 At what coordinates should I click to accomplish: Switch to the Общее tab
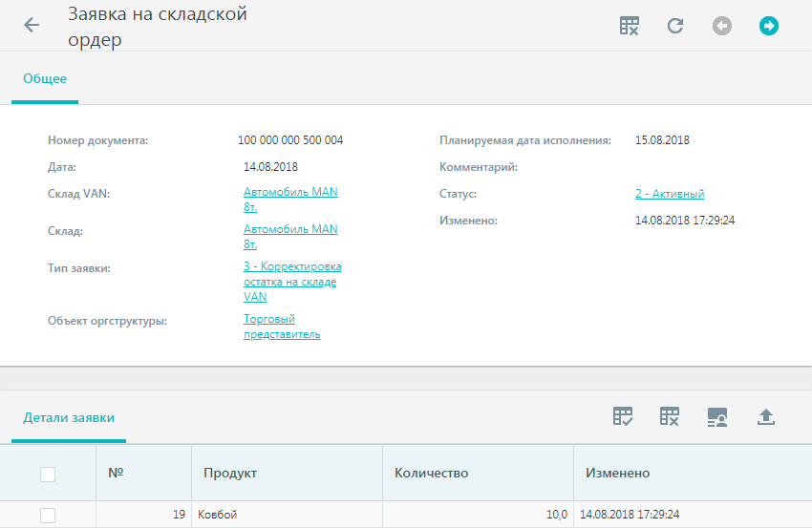tap(45, 78)
